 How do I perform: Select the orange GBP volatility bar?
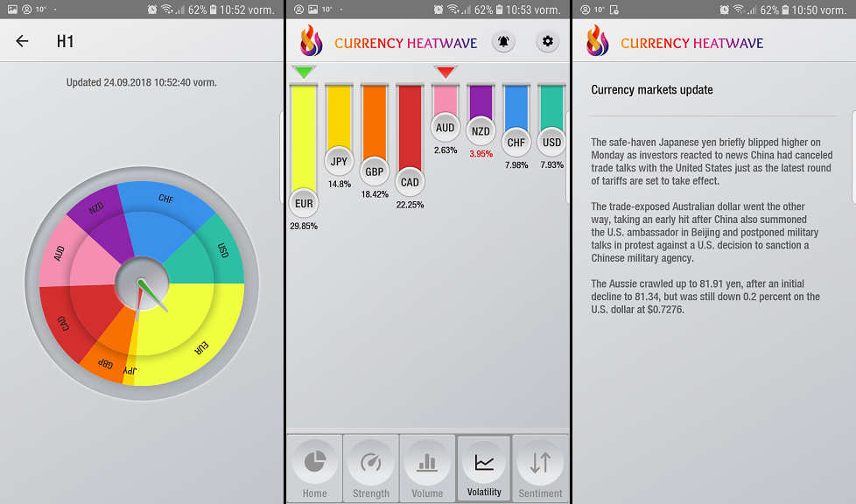pyautogui.click(x=375, y=122)
